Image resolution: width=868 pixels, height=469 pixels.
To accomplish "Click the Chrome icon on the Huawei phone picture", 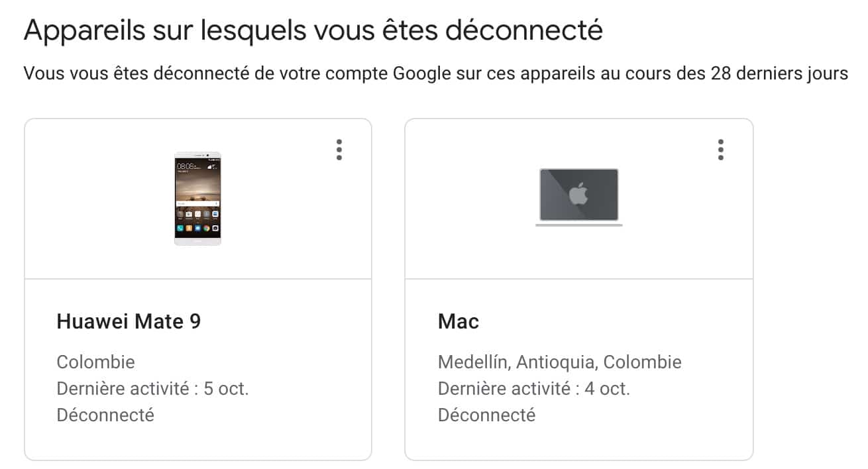I will [x=207, y=228].
